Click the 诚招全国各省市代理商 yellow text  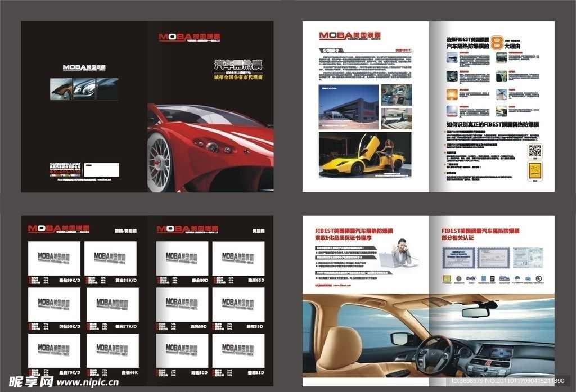[x=238, y=78]
